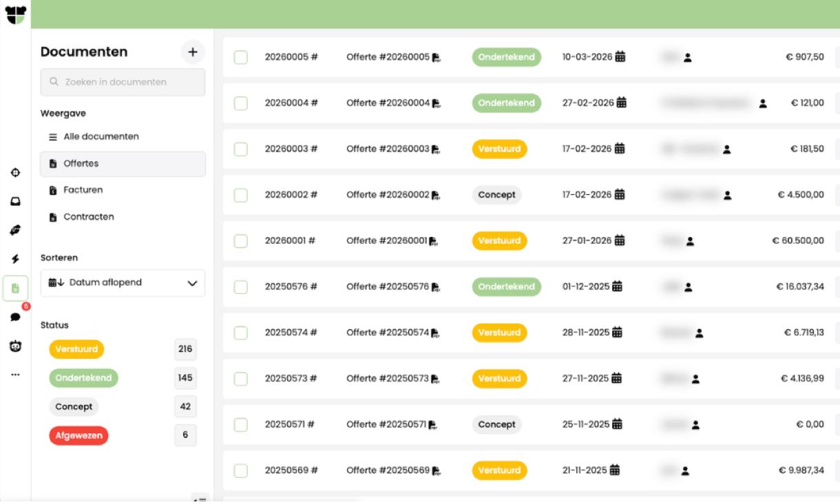The height and width of the screenshot is (504, 840).
Task: Open the chat bubble icon with notification badge
Action: pyautogui.click(x=15, y=317)
